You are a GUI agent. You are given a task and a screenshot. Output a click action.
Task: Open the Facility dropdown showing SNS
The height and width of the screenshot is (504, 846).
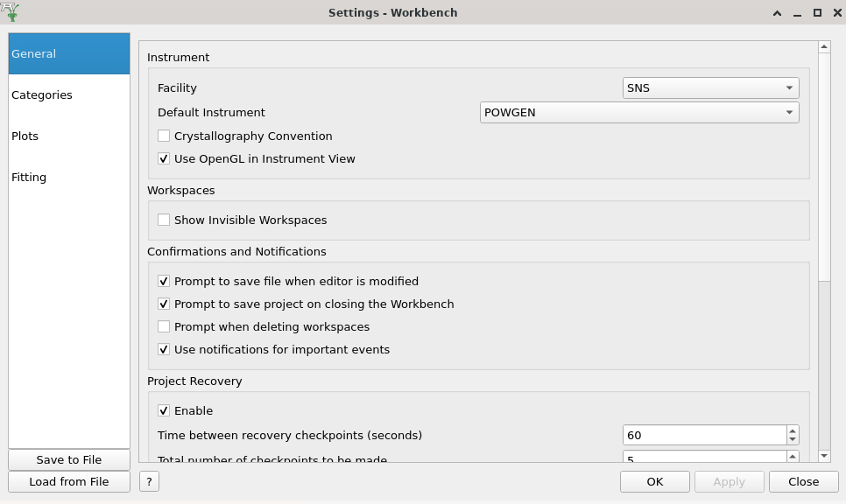click(x=710, y=88)
